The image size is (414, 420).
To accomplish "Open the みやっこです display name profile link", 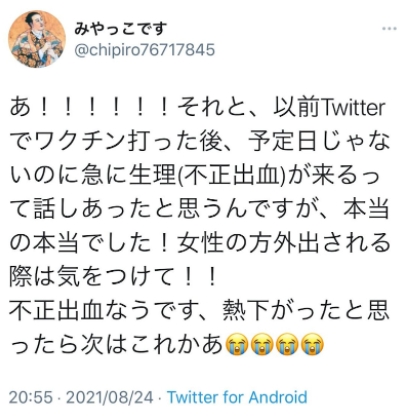I will pyautogui.click(x=120, y=29).
